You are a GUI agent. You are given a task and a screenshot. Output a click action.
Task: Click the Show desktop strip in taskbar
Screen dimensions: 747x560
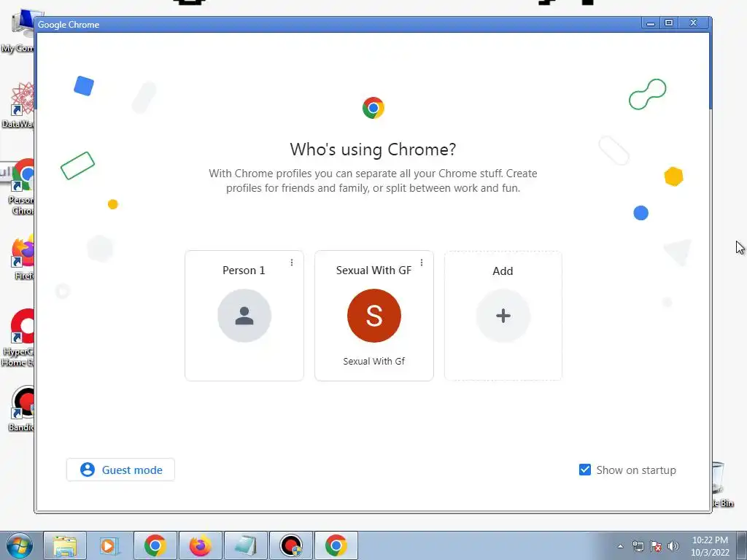742,545
